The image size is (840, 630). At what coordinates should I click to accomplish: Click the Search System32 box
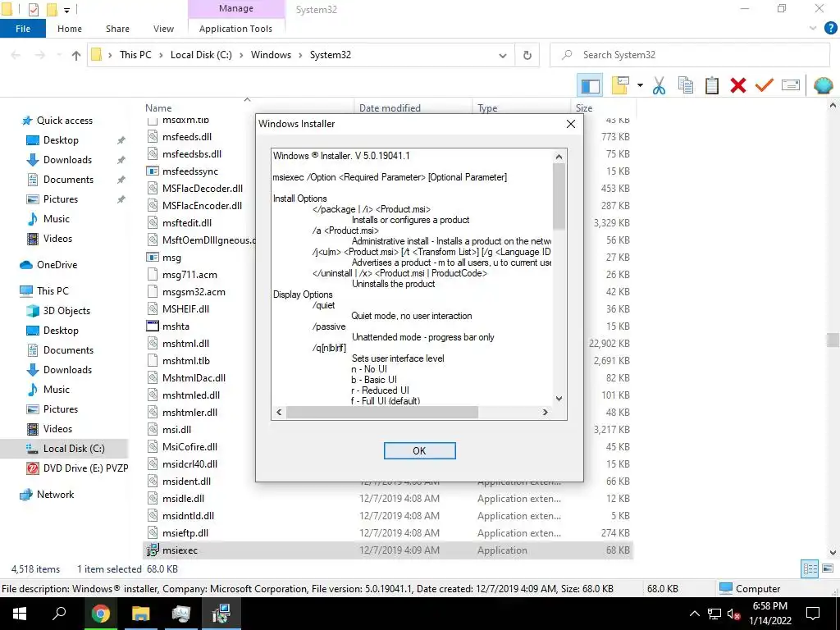(690, 55)
